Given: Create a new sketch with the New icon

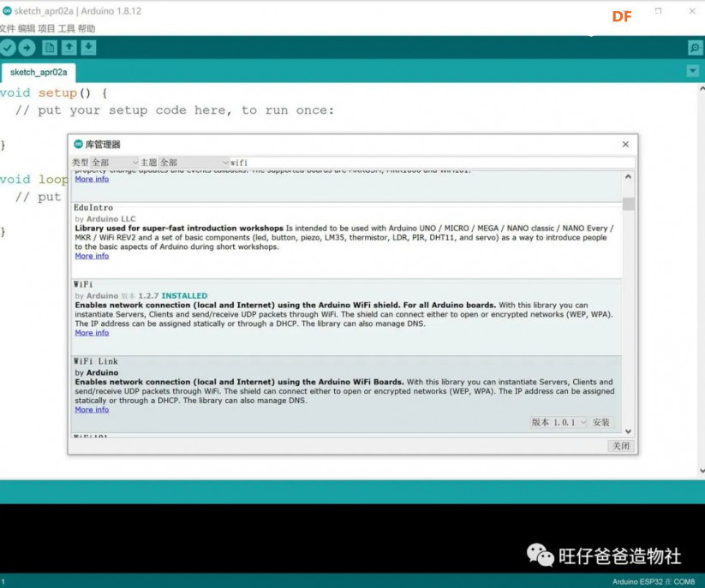Looking at the screenshot, I should point(50,48).
